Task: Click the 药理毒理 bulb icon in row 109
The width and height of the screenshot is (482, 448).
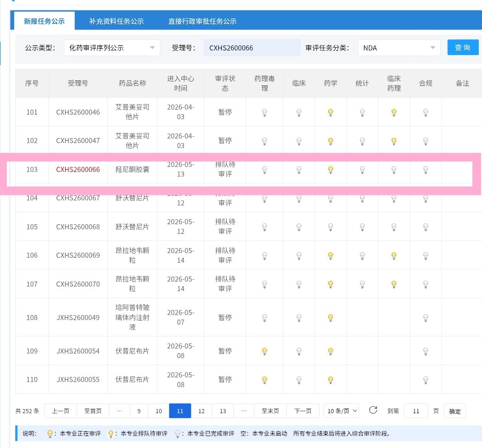Action: 264,351
